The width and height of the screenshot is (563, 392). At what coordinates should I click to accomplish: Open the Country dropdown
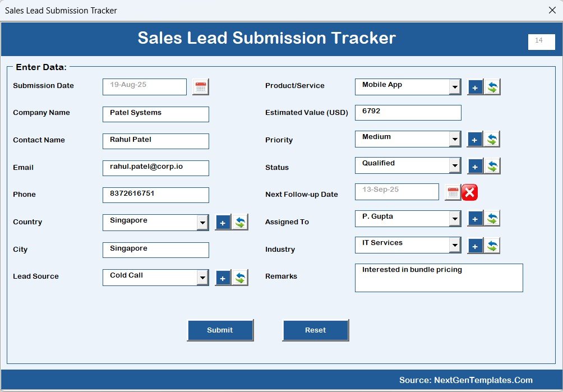(x=203, y=222)
